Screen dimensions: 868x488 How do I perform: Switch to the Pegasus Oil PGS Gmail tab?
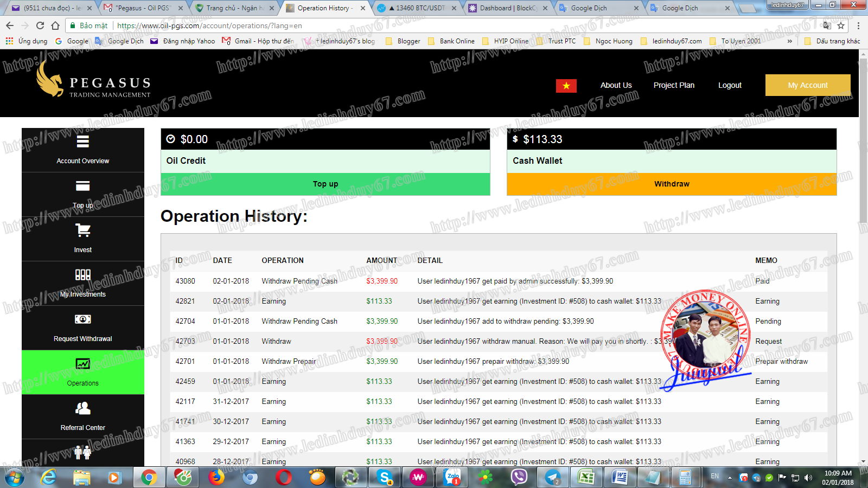[x=144, y=8]
